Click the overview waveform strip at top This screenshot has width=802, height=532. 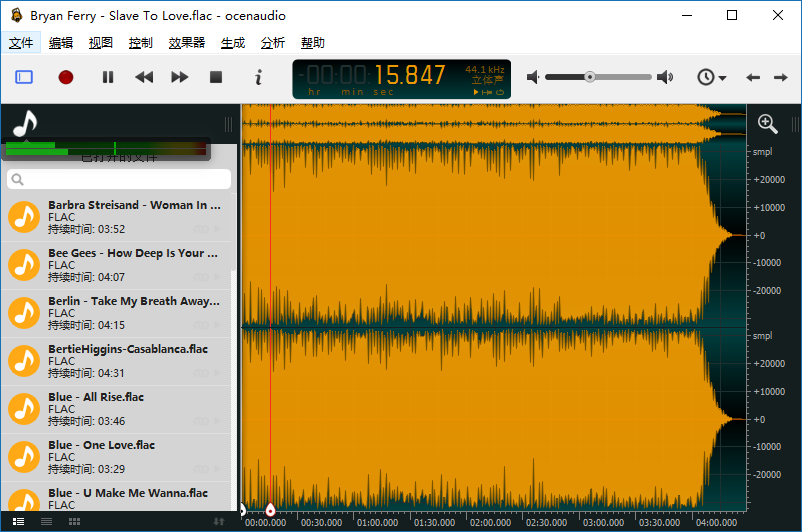(x=494, y=123)
